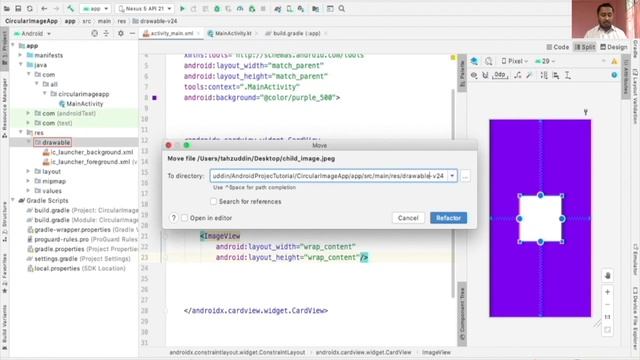This screenshot has width=640, height=360.
Task: Enable Search for references checkbox
Action: [x=213, y=202]
